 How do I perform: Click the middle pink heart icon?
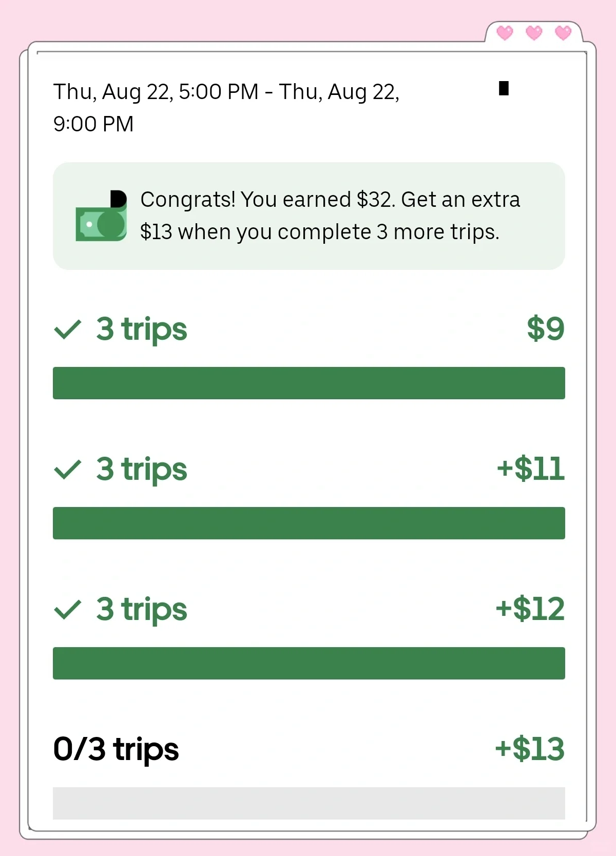coord(534,33)
